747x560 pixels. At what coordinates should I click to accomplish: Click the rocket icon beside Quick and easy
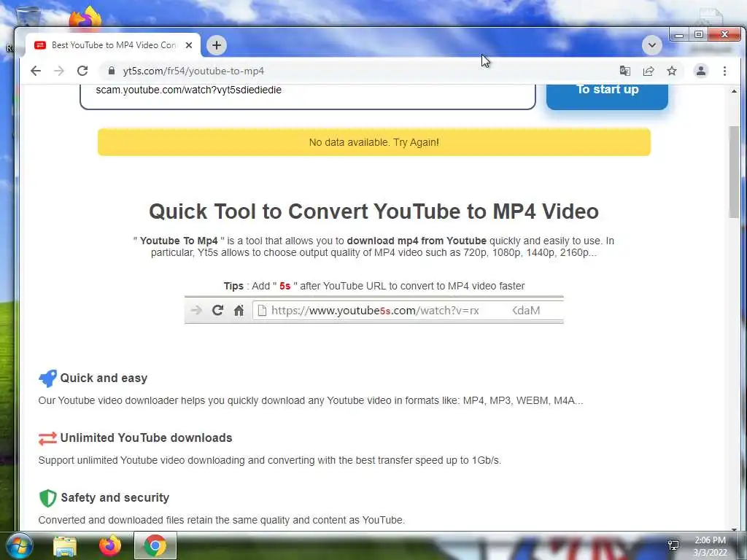tap(47, 378)
